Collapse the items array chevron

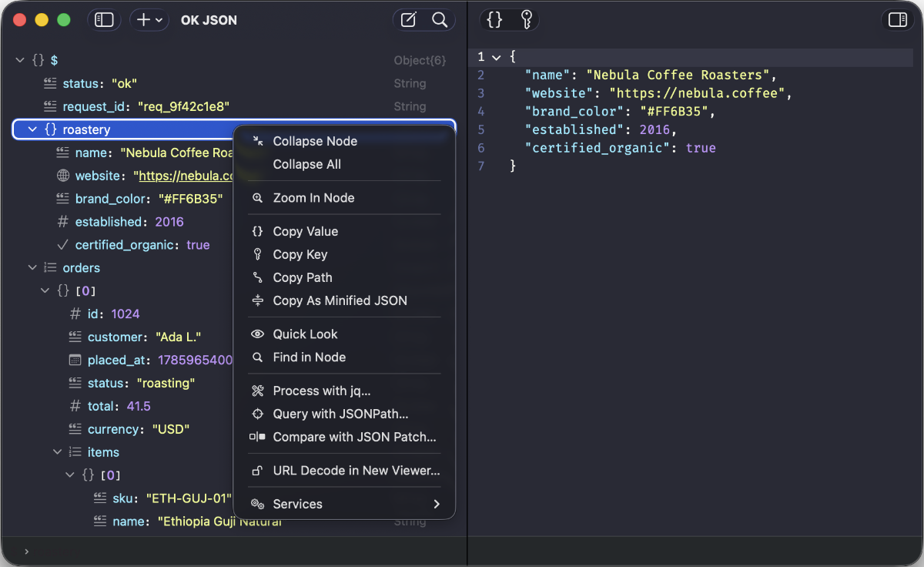(57, 452)
